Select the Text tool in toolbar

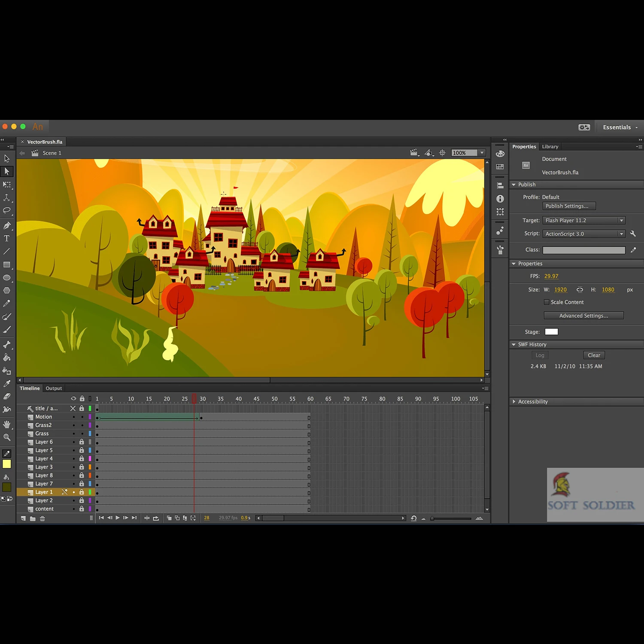(x=7, y=238)
